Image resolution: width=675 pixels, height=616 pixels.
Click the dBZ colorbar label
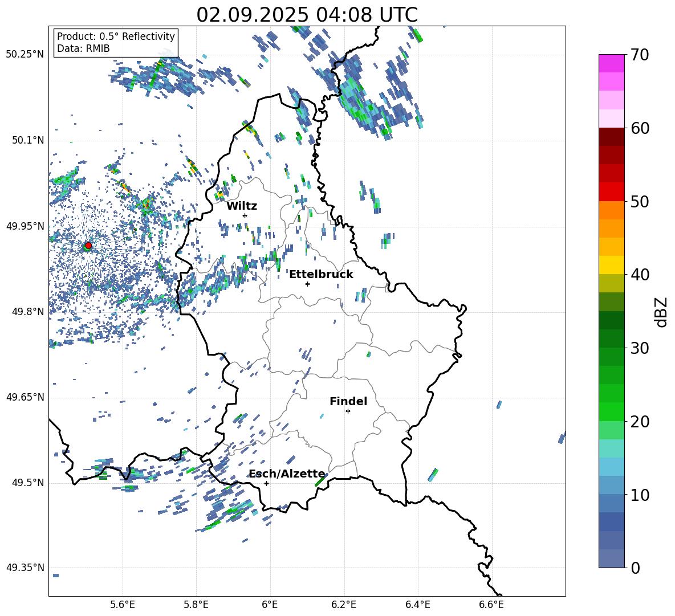[661, 312]
